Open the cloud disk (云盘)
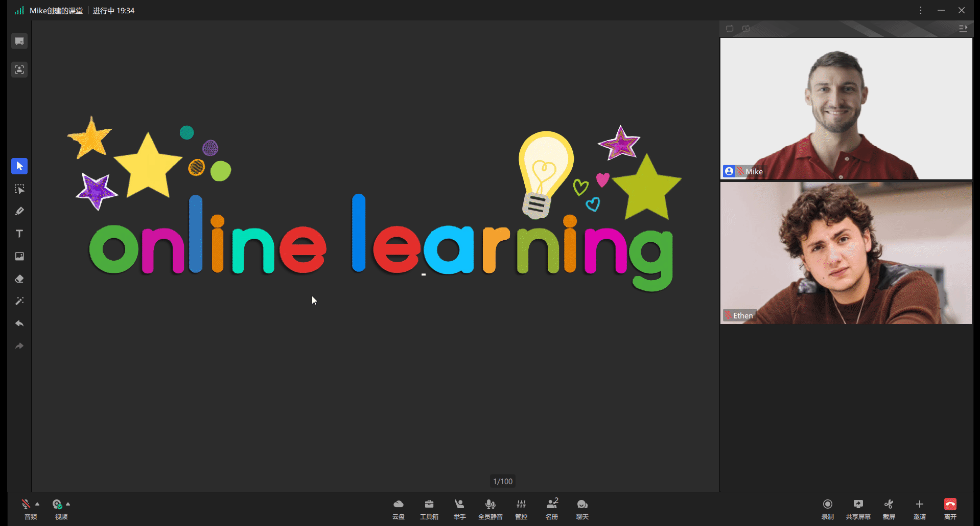Viewport: 980px width, 526px height. point(399,509)
